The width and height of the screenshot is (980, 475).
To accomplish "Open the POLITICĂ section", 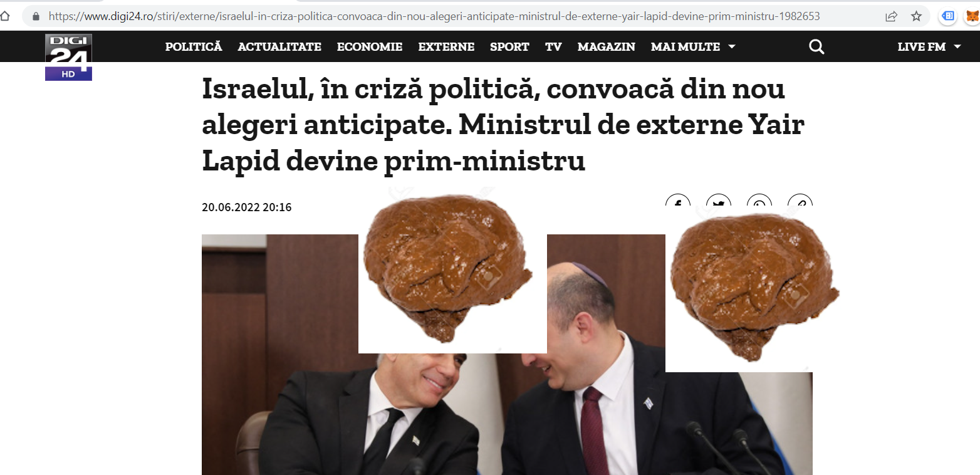I will tap(194, 46).
